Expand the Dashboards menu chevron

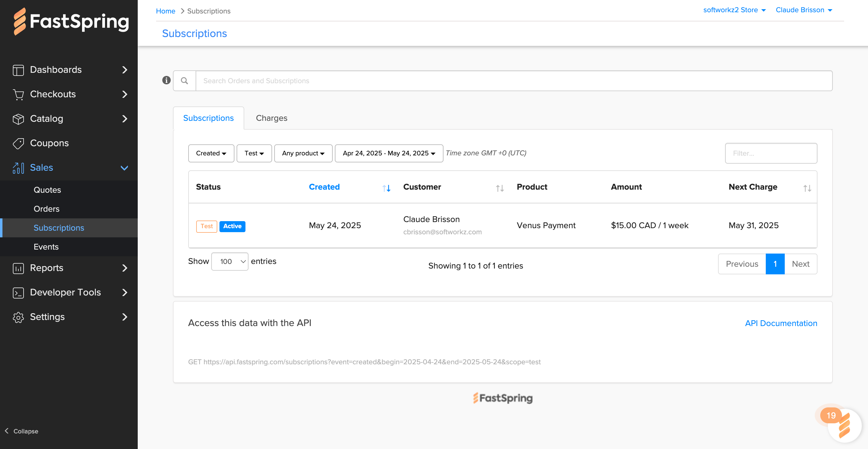[124, 70]
